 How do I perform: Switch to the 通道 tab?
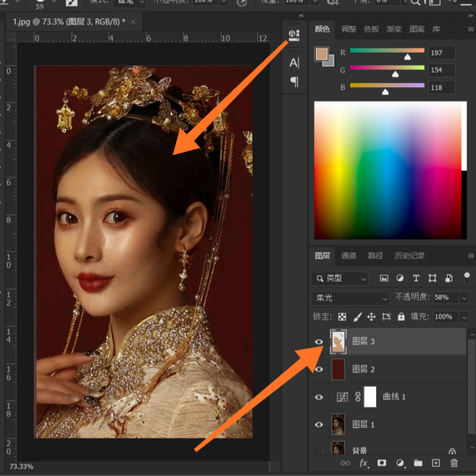point(348,256)
